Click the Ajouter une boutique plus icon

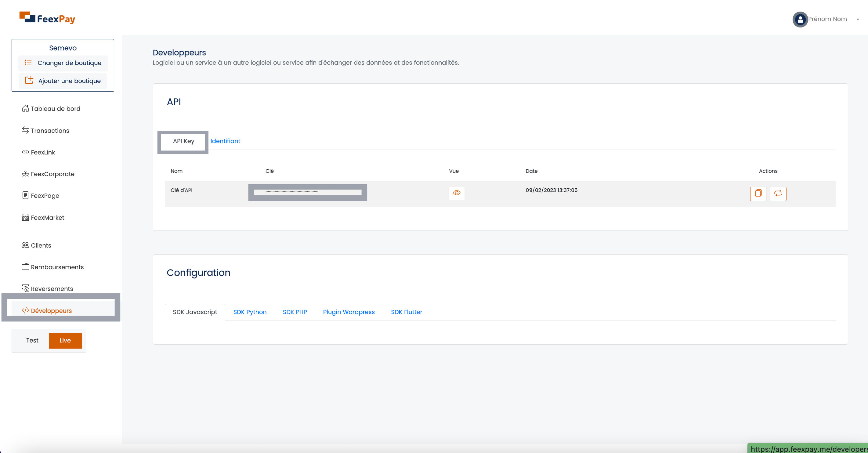click(x=29, y=80)
